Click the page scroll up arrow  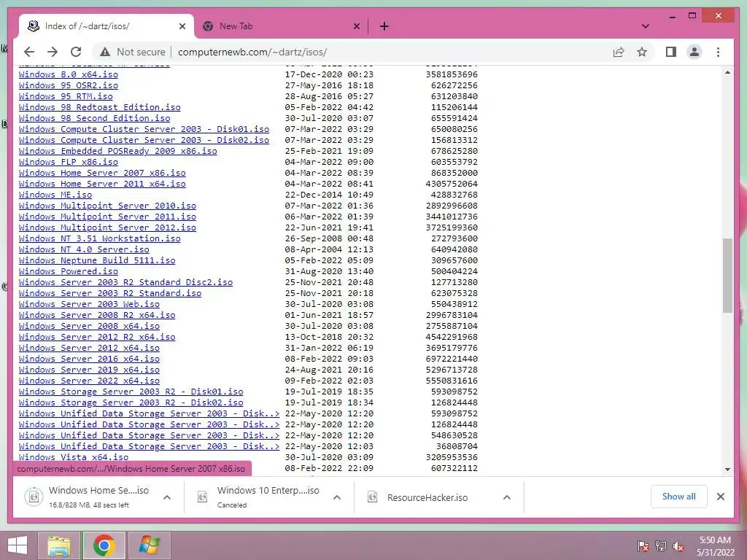point(727,72)
